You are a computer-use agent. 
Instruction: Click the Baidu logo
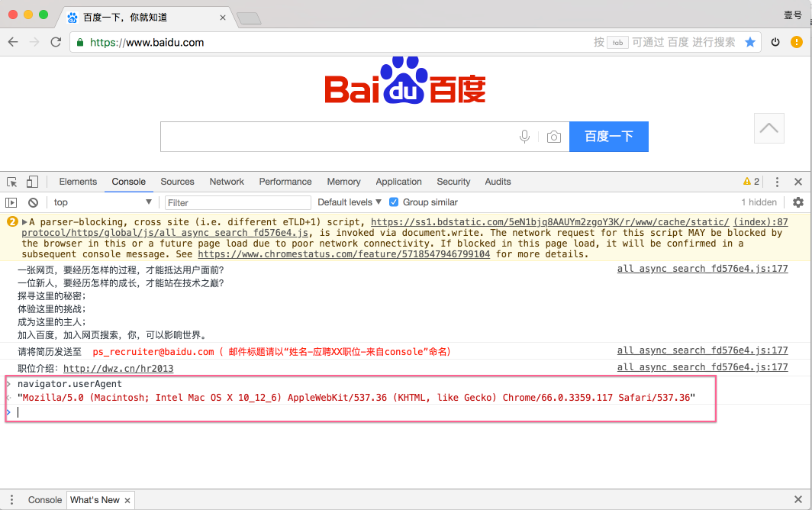tap(405, 80)
